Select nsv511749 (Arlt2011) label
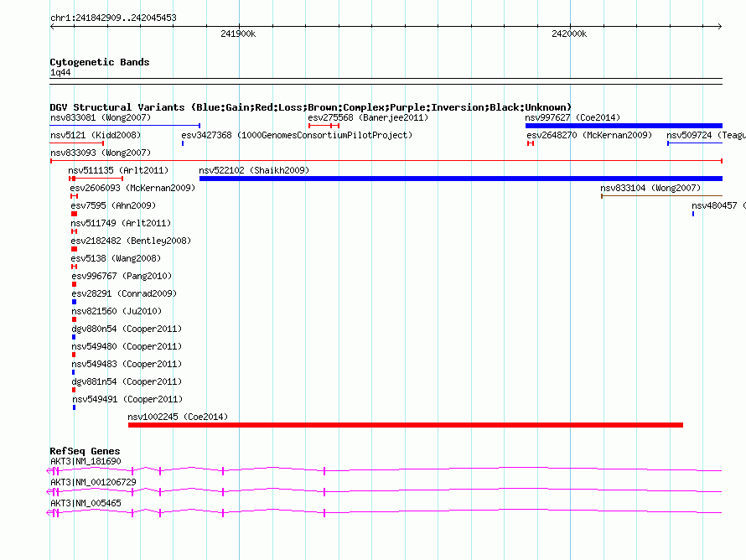 click(x=121, y=223)
